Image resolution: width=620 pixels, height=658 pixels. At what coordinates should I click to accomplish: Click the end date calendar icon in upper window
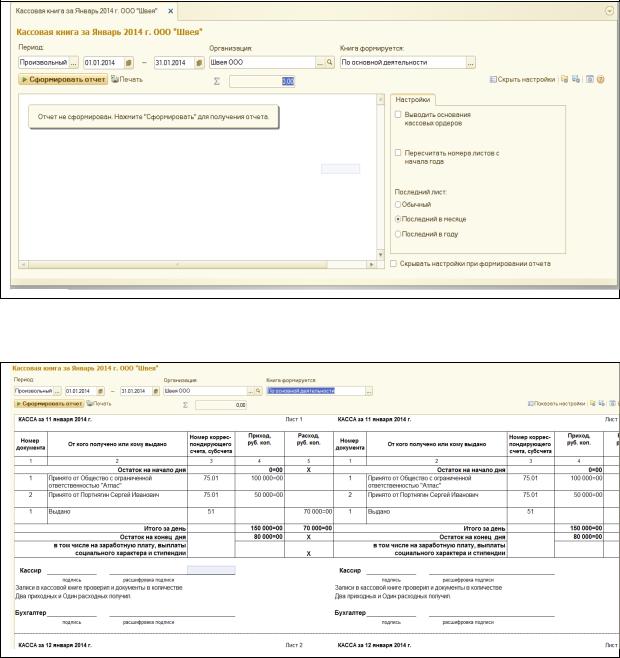point(199,63)
